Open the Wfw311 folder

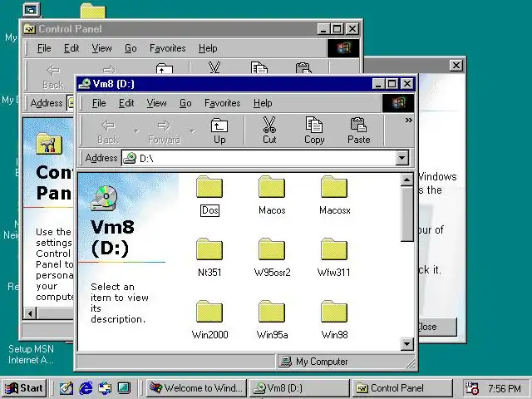click(x=334, y=259)
